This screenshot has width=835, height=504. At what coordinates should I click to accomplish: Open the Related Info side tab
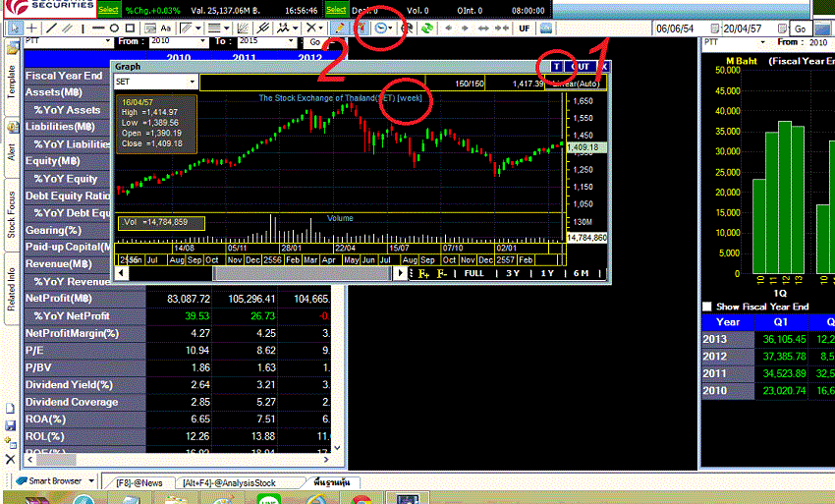(11, 289)
